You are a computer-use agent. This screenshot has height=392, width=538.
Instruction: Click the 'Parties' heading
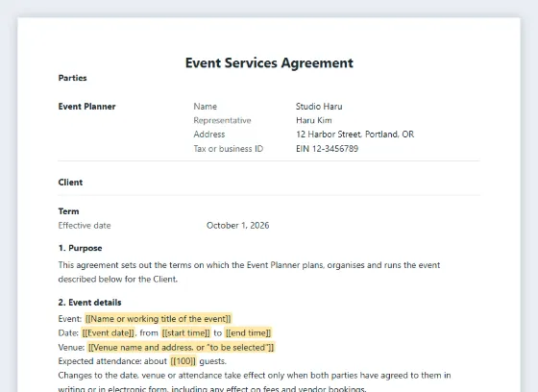(72, 78)
